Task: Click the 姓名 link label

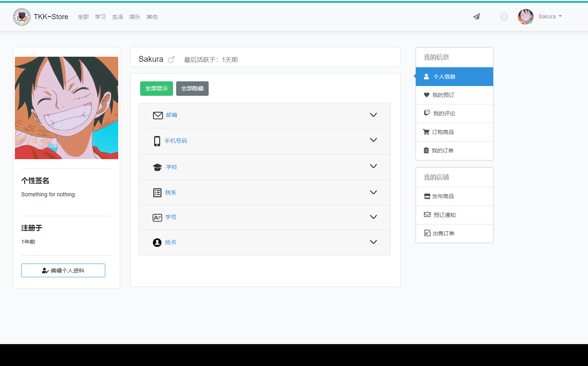Action: pos(171,242)
